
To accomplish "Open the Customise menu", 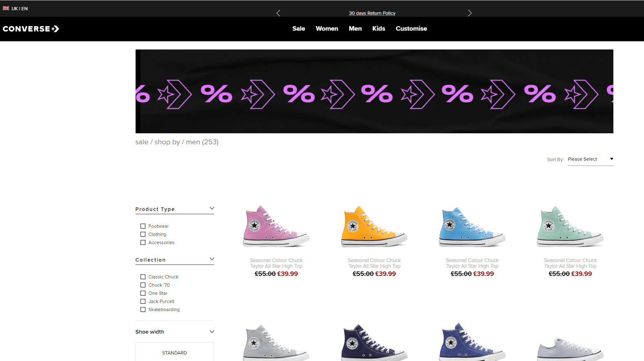I will point(411,29).
